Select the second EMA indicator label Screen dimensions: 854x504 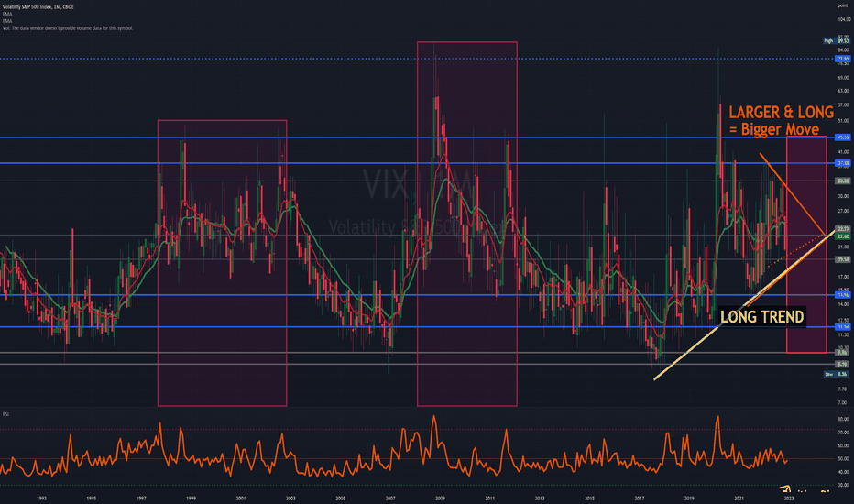(7, 21)
